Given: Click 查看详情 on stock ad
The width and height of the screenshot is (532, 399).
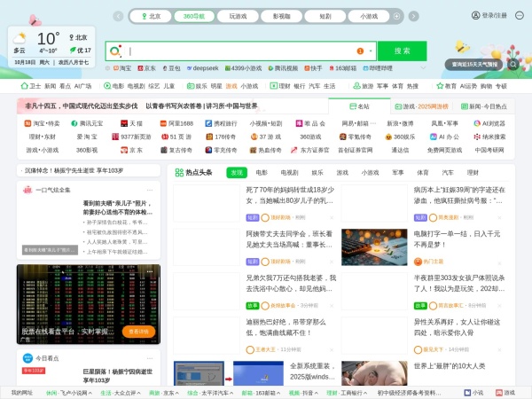Looking at the screenshot, I should [138, 332].
